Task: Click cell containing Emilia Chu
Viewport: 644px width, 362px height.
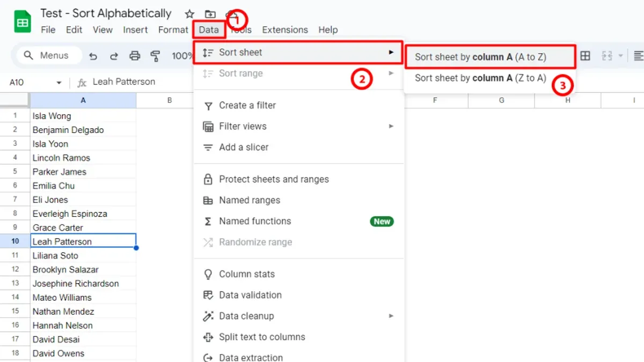Action: (83, 186)
